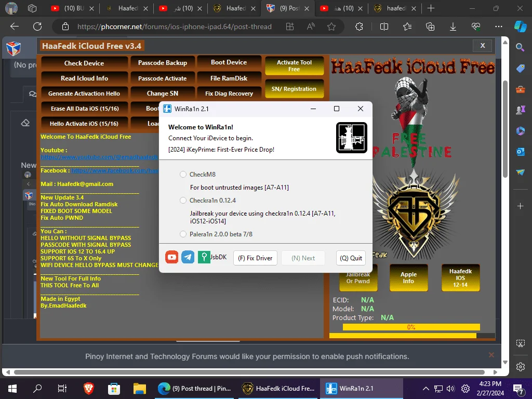Open the browser essentials heart icon
Screen dimensions: 532x399
tap(476, 26)
